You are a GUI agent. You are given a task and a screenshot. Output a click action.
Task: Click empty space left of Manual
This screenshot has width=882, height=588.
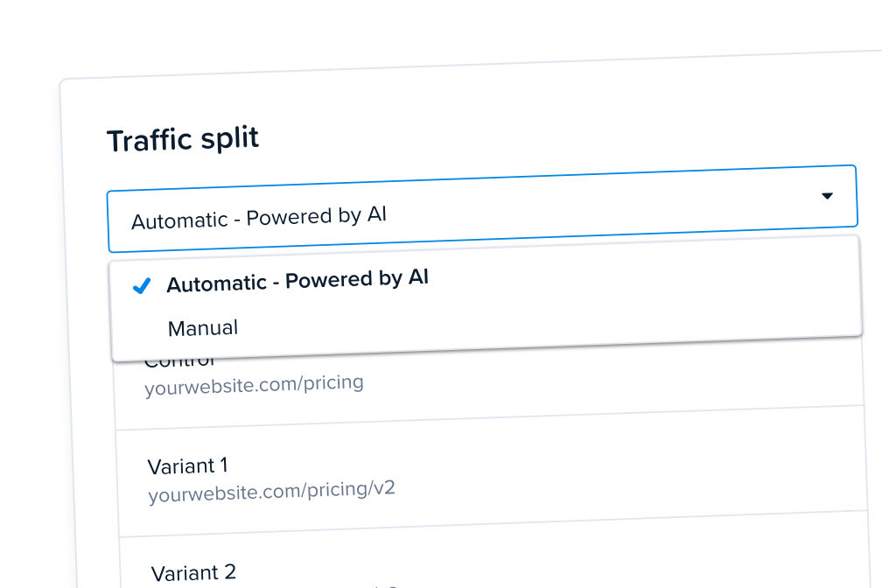click(142, 330)
